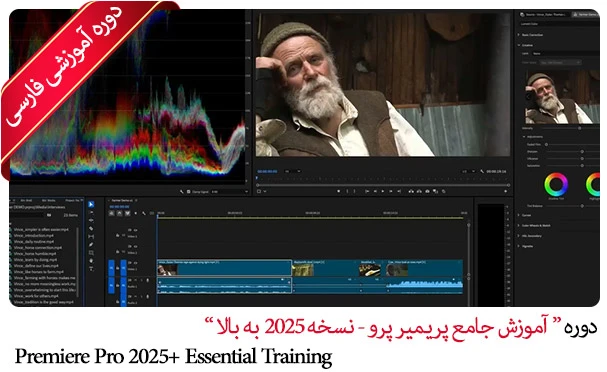Lock the Video 2 track

(117, 252)
